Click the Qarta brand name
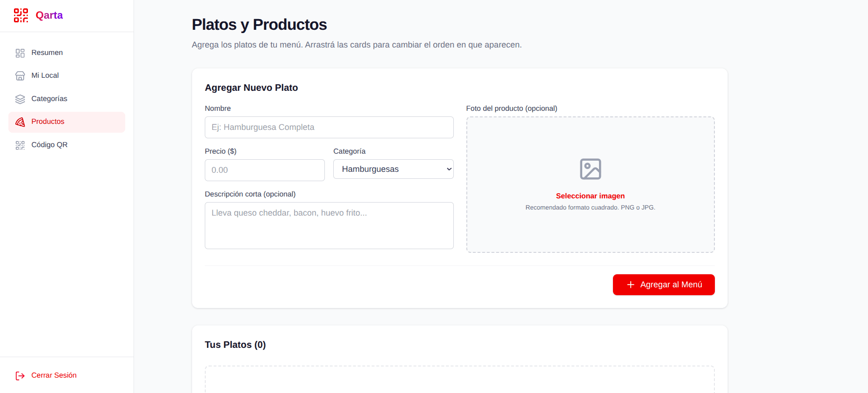Screen dimensions: 868x393 click(x=49, y=15)
